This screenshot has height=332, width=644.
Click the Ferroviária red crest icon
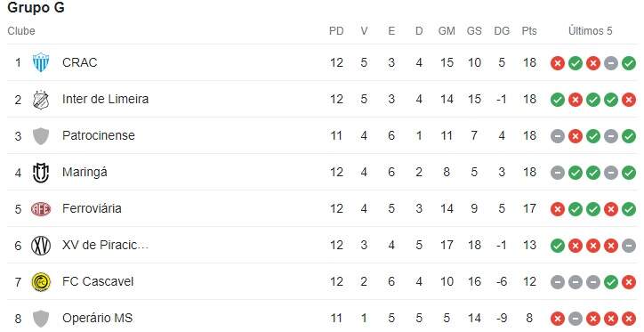[41, 209]
